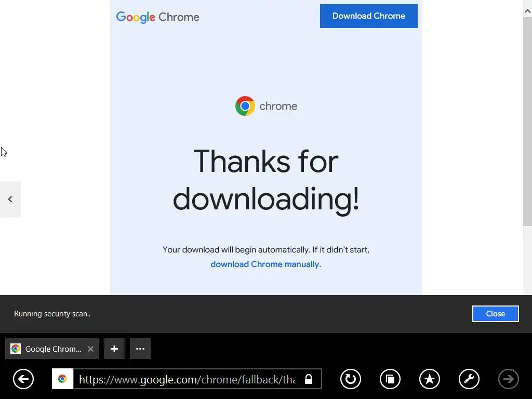This screenshot has width=532, height=399.
Task: Click download Chrome manually link
Action: (265, 264)
